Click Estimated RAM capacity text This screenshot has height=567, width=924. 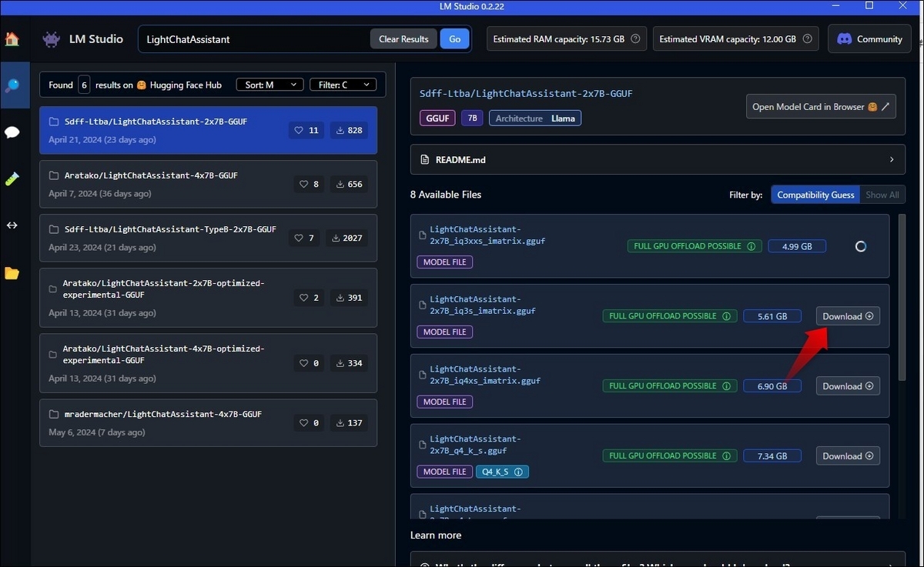click(558, 39)
